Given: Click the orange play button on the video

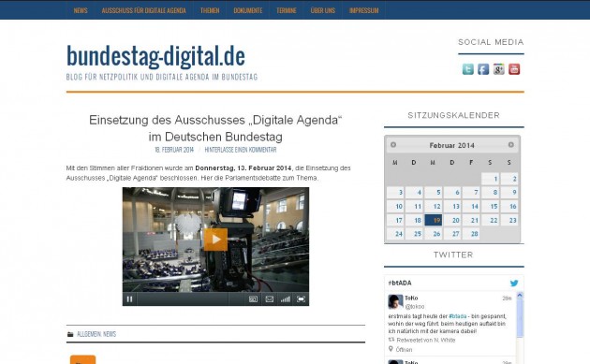Looking at the screenshot, I should tap(215, 240).
